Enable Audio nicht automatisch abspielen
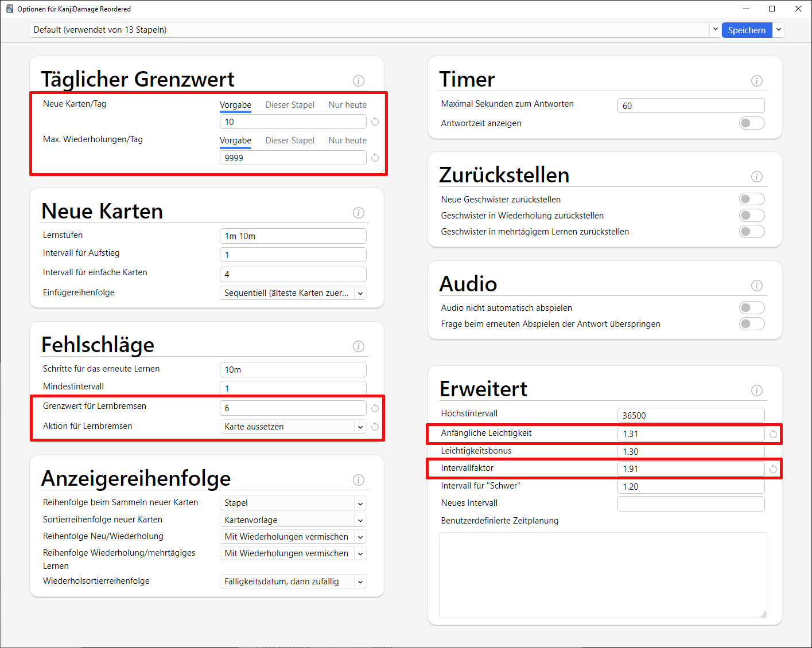 [752, 307]
